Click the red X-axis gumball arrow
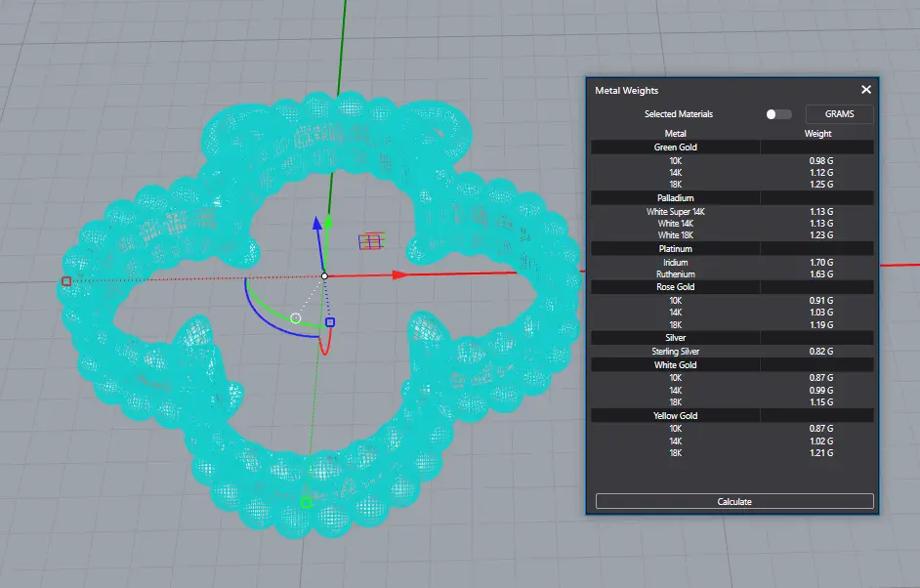Image resolution: width=920 pixels, height=588 pixels. (398, 275)
